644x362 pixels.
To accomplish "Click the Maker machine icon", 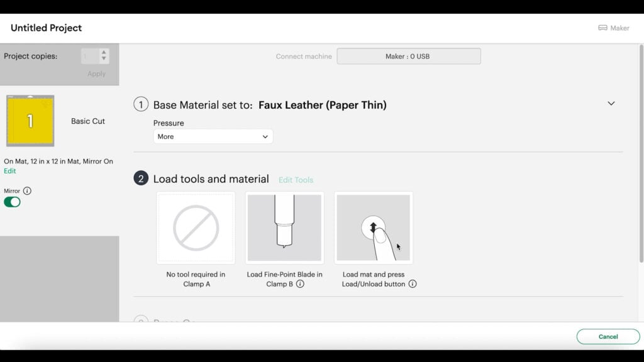I will coord(602,28).
